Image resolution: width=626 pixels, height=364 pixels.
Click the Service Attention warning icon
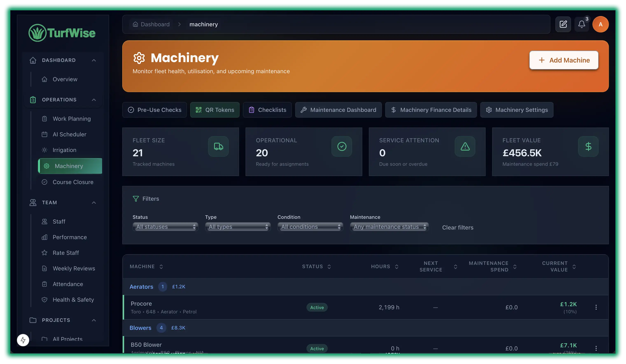(x=465, y=146)
